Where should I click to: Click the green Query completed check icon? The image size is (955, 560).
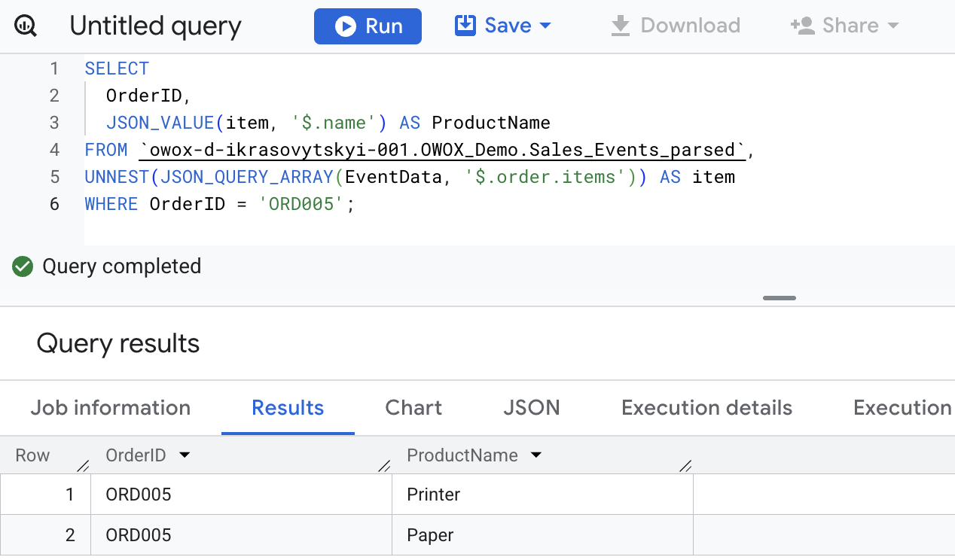23,266
